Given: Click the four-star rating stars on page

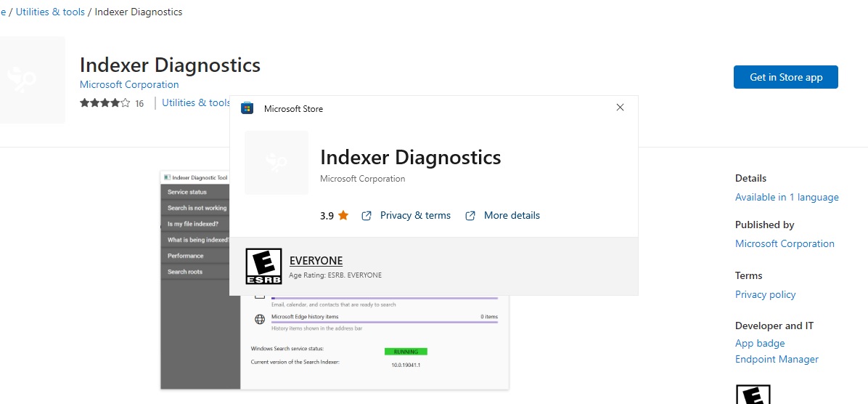Looking at the screenshot, I should click(x=105, y=102).
